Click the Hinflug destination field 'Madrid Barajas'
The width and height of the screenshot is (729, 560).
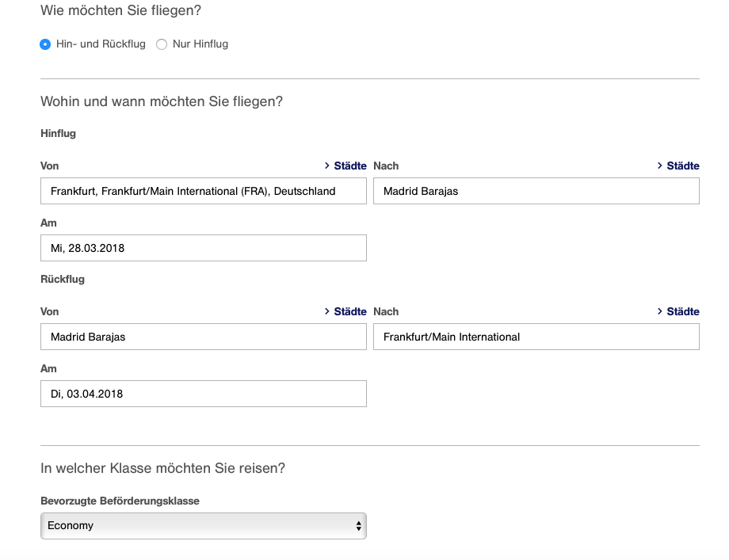pos(536,191)
